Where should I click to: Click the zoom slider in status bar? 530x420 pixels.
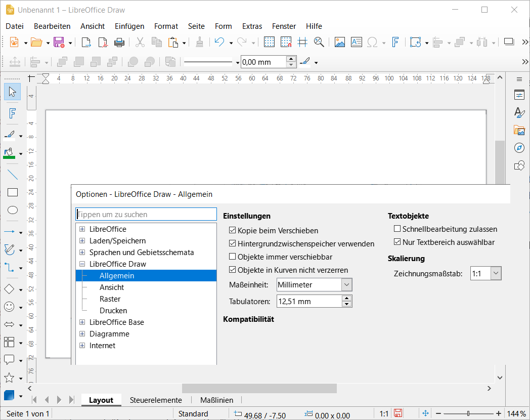coord(468,413)
